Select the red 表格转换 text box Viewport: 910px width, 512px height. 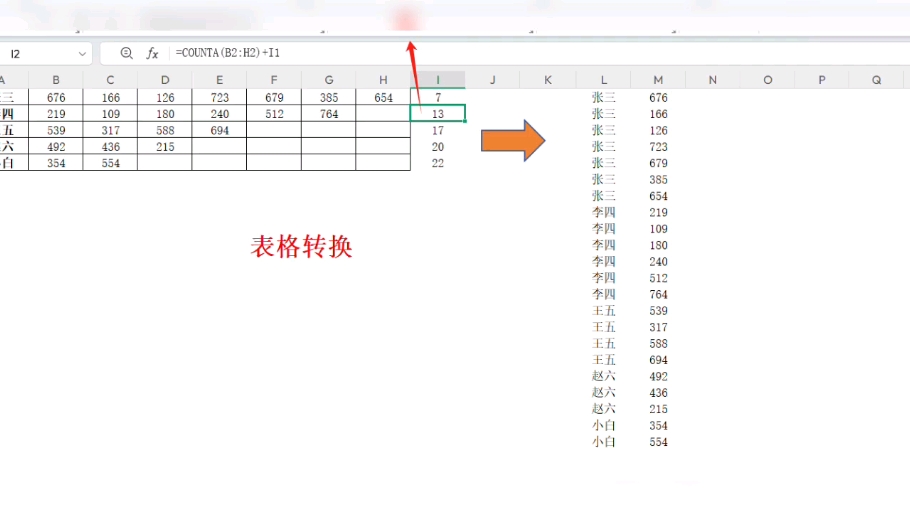301,247
